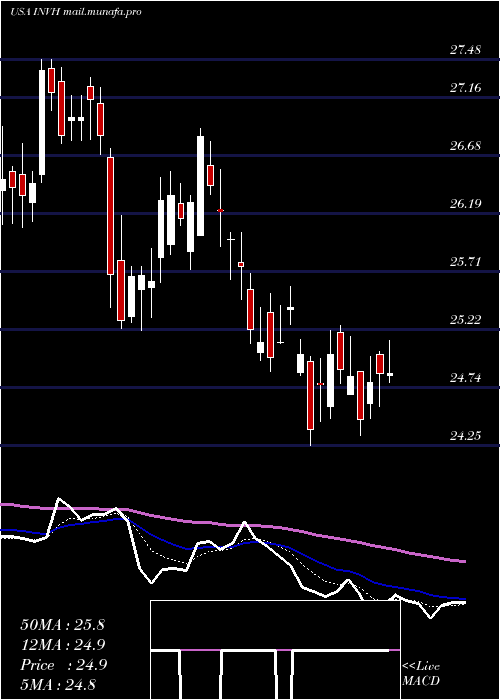This screenshot has height=700, width=500.
Task: Click the 'Price : 24.9' reading
Action: (63, 665)
